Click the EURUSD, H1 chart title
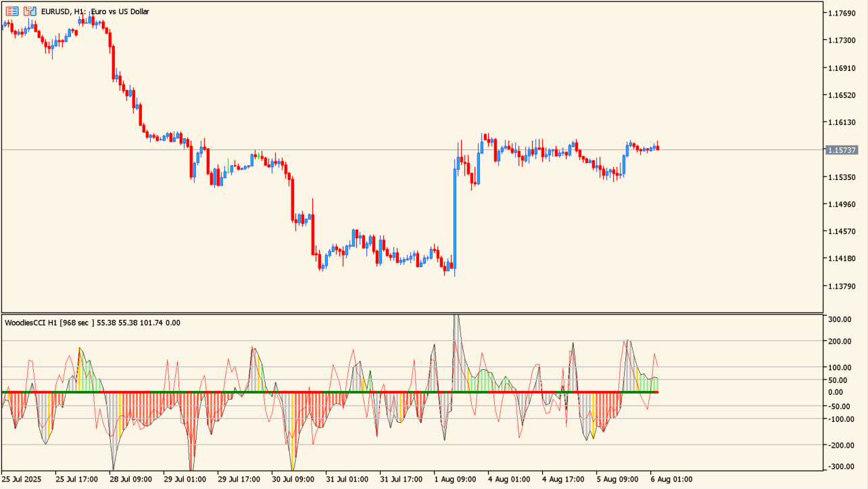The width and height of the screenshot is (868, 489). point(95,11)
